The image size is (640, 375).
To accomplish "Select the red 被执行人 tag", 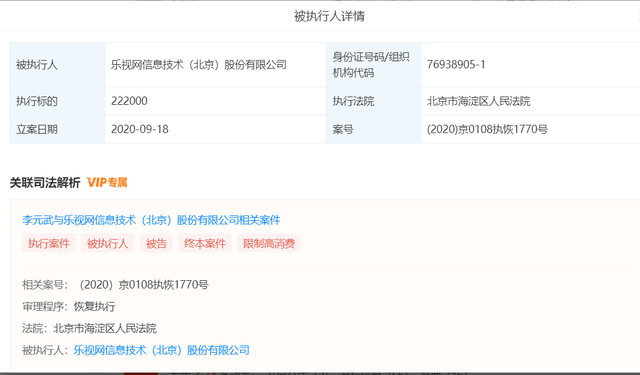I will click(x=107, y=244).
